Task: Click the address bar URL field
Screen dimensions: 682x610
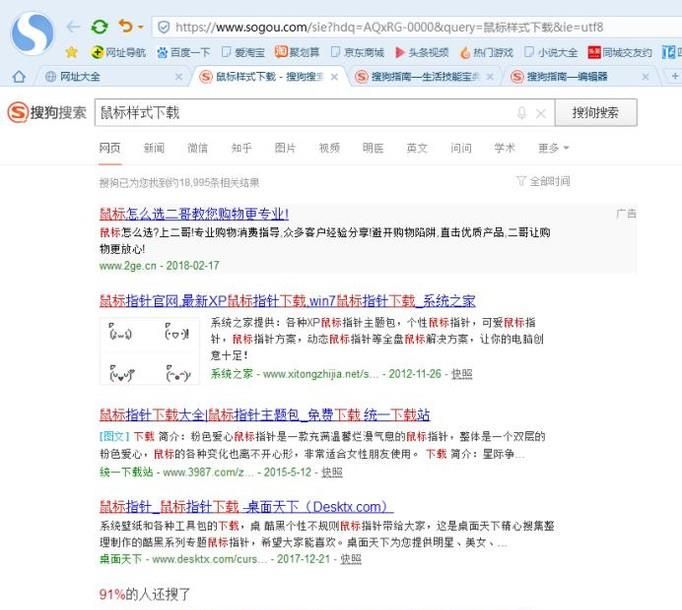Action: [418, 27]
